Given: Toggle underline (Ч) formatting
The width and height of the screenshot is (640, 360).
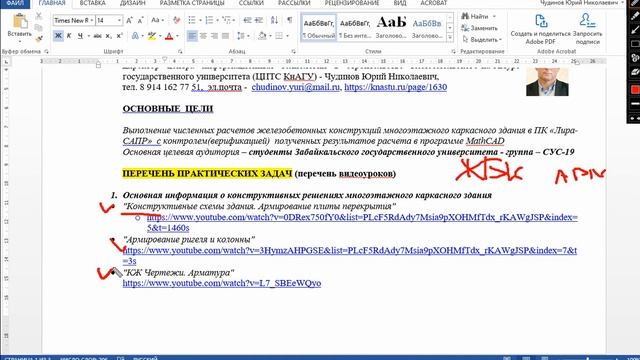Looking at the screenshot, I should (80, 36).
